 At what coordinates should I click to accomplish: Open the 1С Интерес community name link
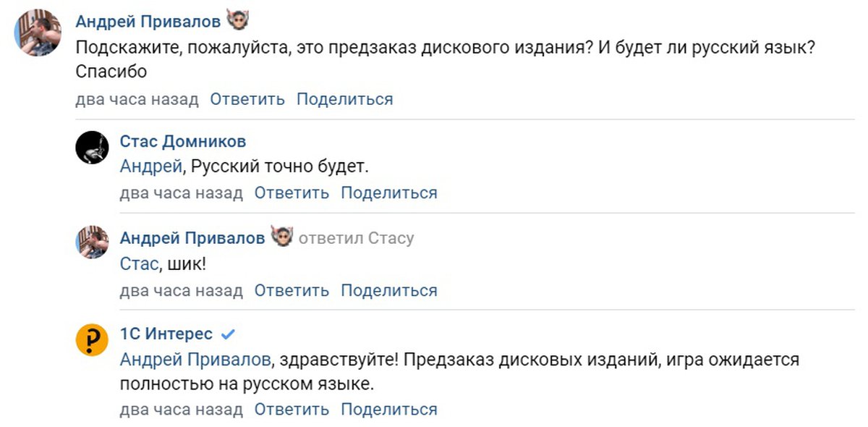click(166, 334)
